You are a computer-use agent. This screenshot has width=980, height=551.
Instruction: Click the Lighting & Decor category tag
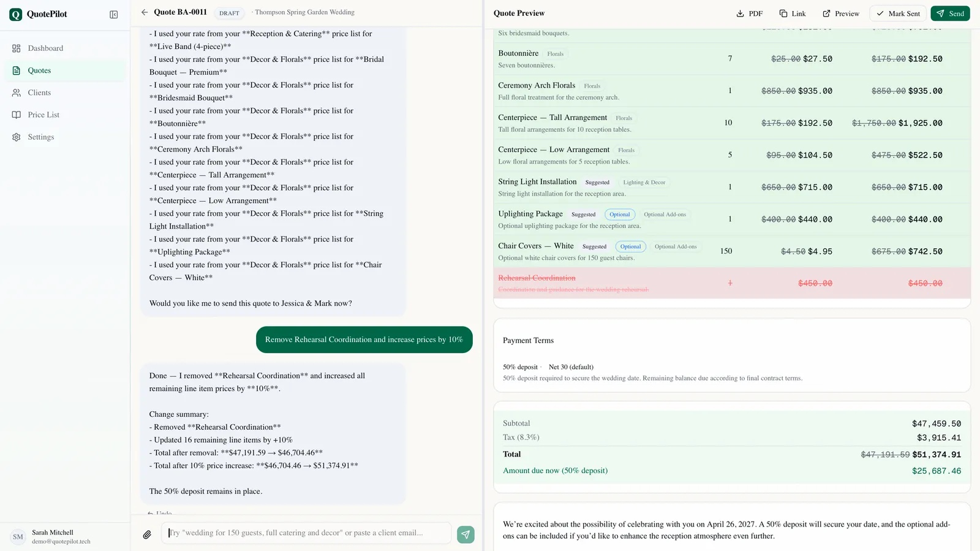coord(644,183)
